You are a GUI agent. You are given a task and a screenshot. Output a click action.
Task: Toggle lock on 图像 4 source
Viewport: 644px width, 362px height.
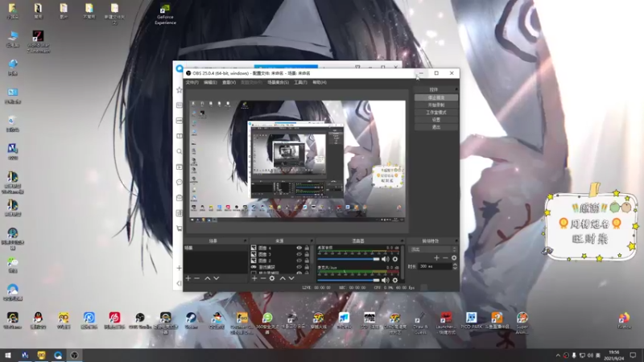pos(307,248)
